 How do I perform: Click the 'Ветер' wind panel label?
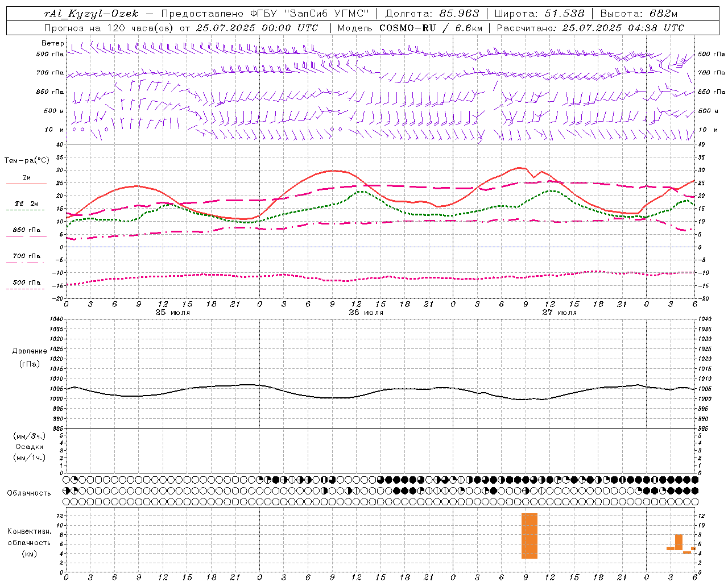coord(53,43)
